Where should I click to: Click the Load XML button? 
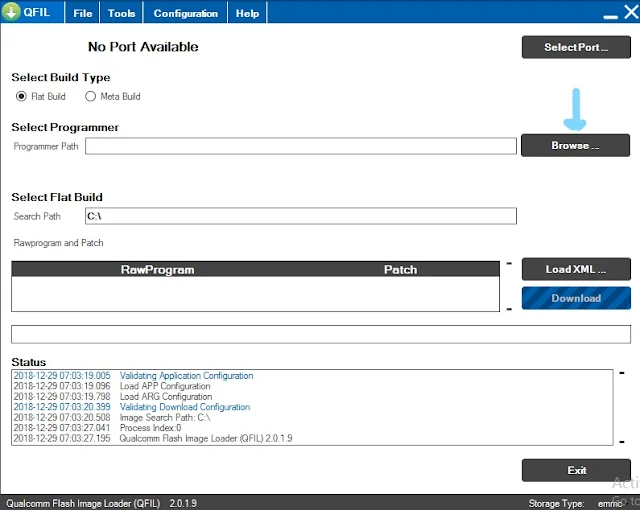pos(576,269)
